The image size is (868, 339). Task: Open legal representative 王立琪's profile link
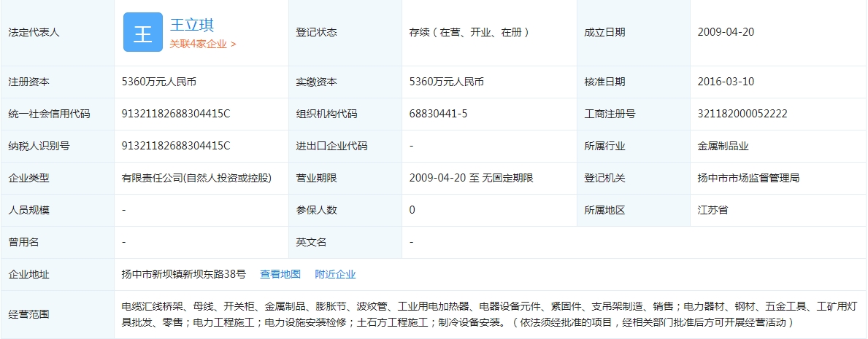point(192,25)
